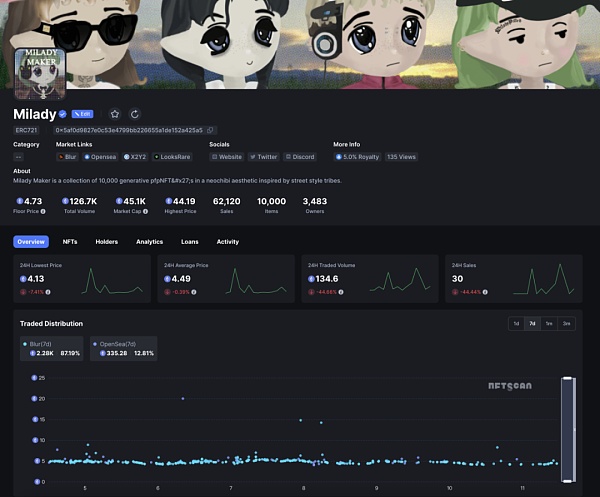Click the 10,000 Items value
Image resolution: width=600 pixels, height=497 pixels.
271,201
